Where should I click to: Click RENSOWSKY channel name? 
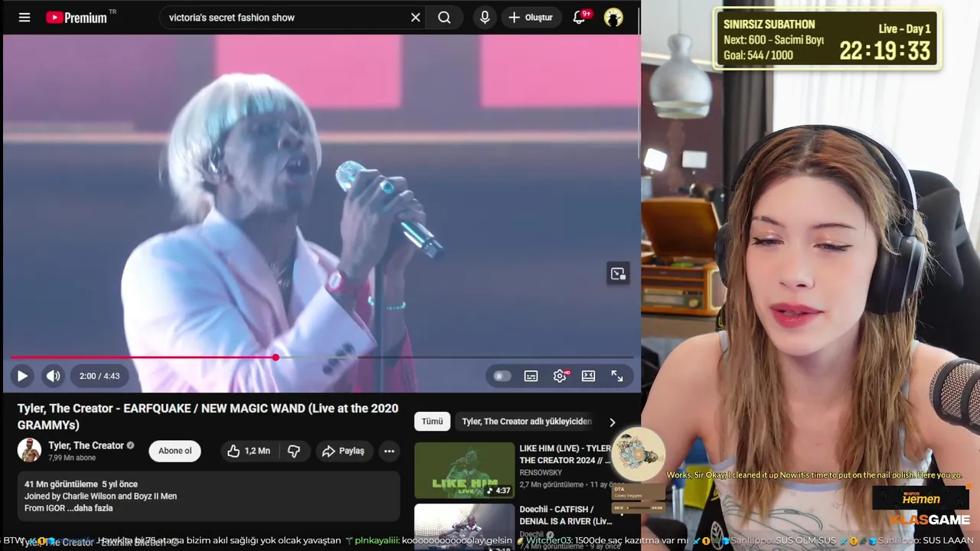(541, 472)
